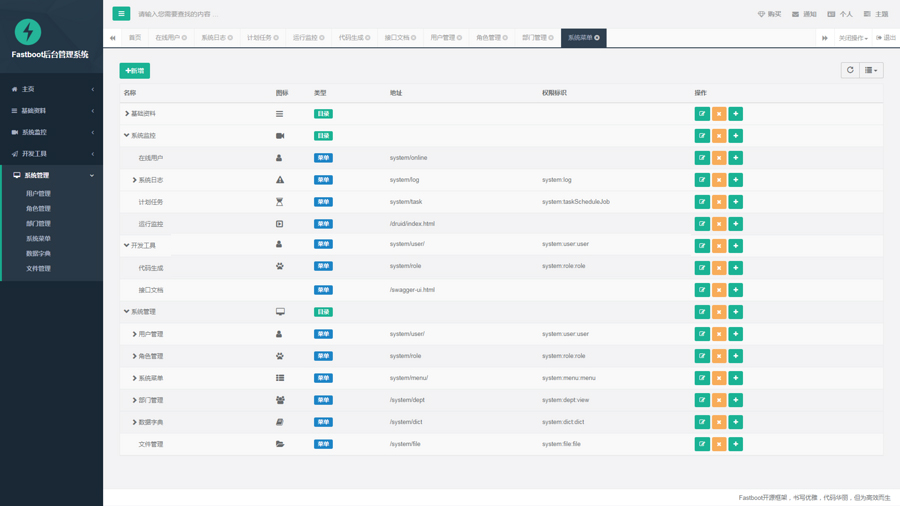Open the 关闭操作 dropdown
The height and width of the screenshot is (506, 900).
pyautogui.click(x=853, y=38)
